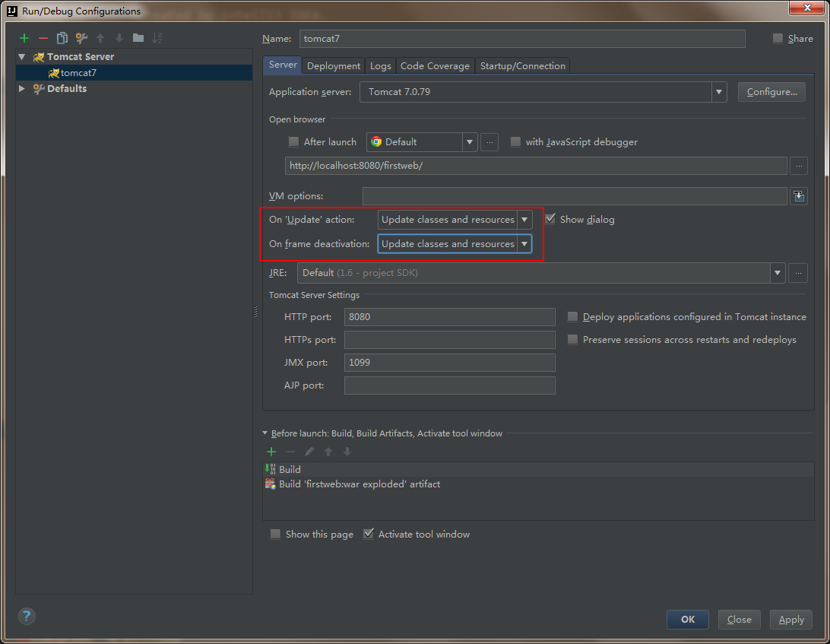The width and height of the screenshot is (830, 644).
Task: Enable Preserve sessions across restarts and redeploys
Action: [572, 339]
